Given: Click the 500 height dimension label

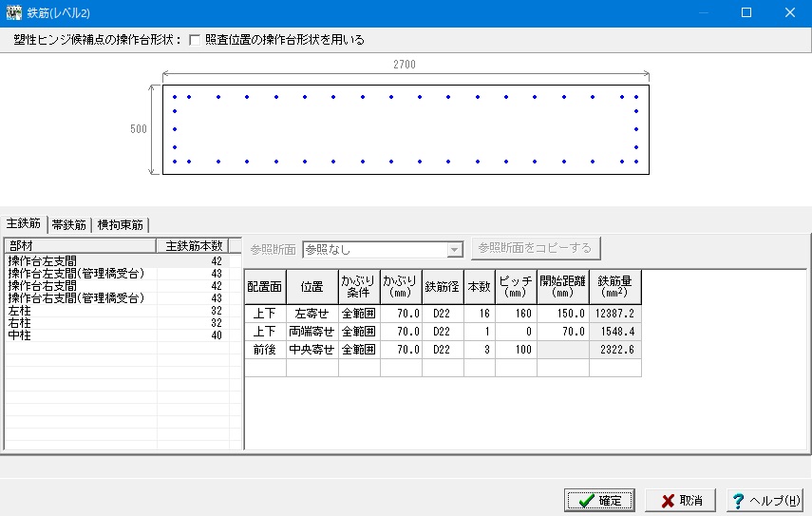Looking at the screenshot, I should 139,129.
